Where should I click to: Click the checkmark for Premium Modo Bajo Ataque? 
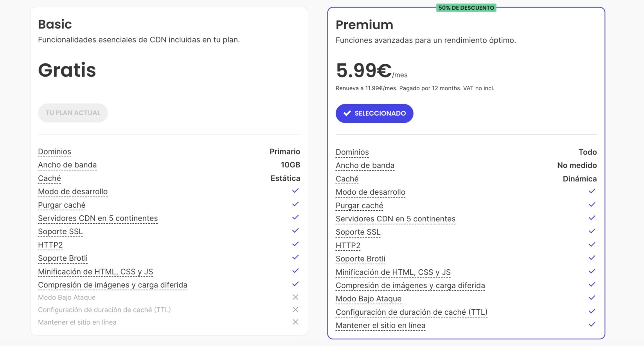pos(592,298)
